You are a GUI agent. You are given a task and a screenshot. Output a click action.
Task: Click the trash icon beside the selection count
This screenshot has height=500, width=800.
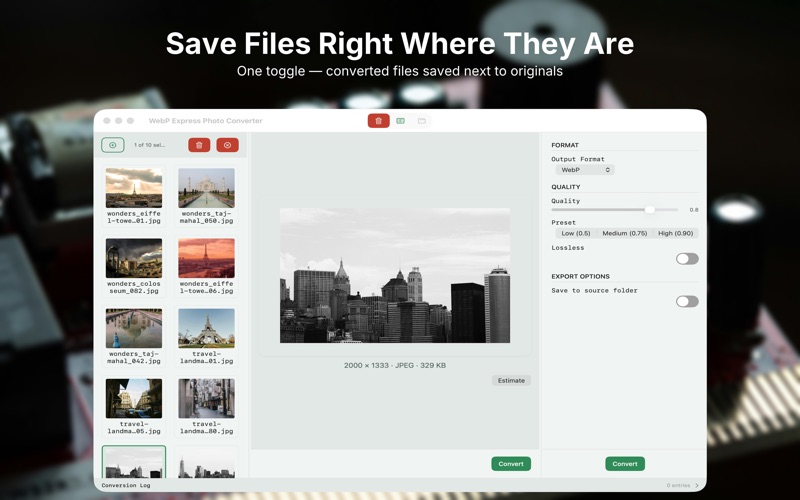(x=199, y=145)
